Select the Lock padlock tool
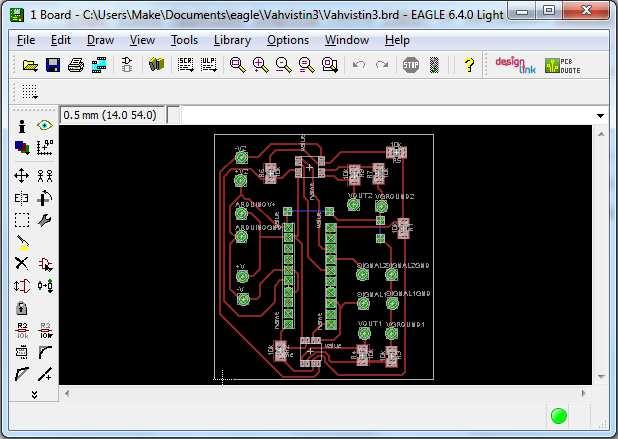618x439 pixels. 22,308
